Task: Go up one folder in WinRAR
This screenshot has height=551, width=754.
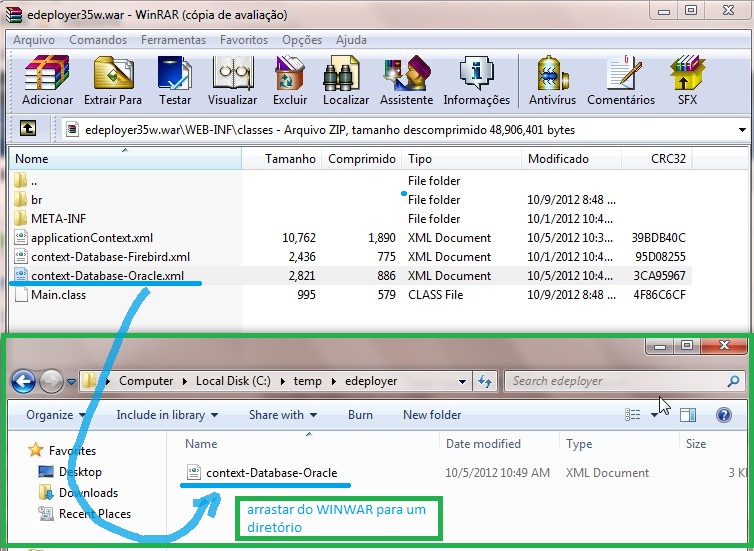Action: (x=28, y=128)
